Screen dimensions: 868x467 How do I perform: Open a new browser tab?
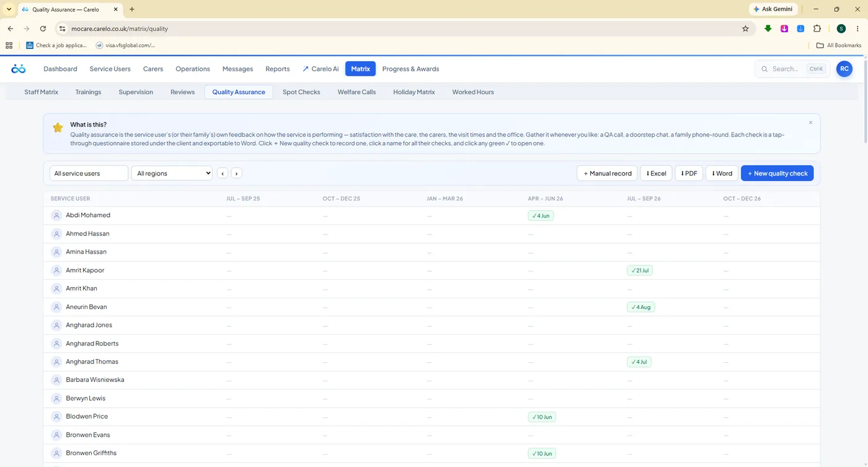[132, 9]
